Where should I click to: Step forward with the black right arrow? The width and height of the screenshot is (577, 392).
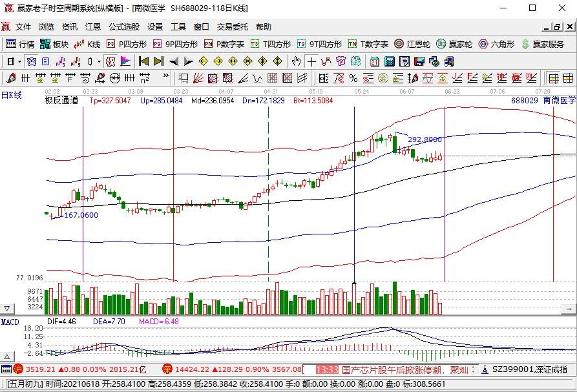(189, 61)
